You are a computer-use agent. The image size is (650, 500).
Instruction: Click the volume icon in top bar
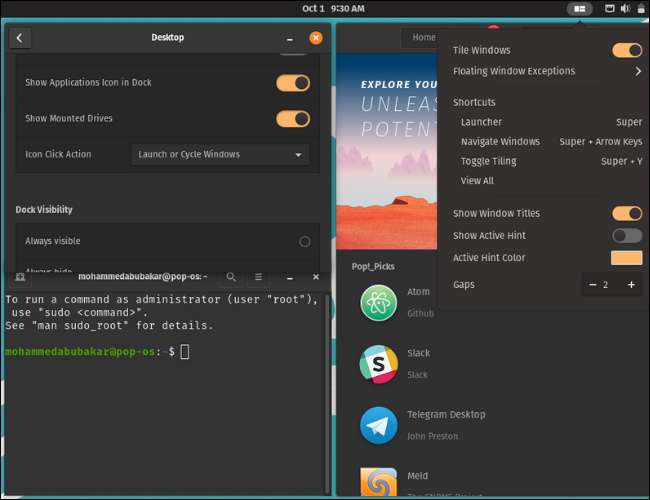(x=625, y=9)
